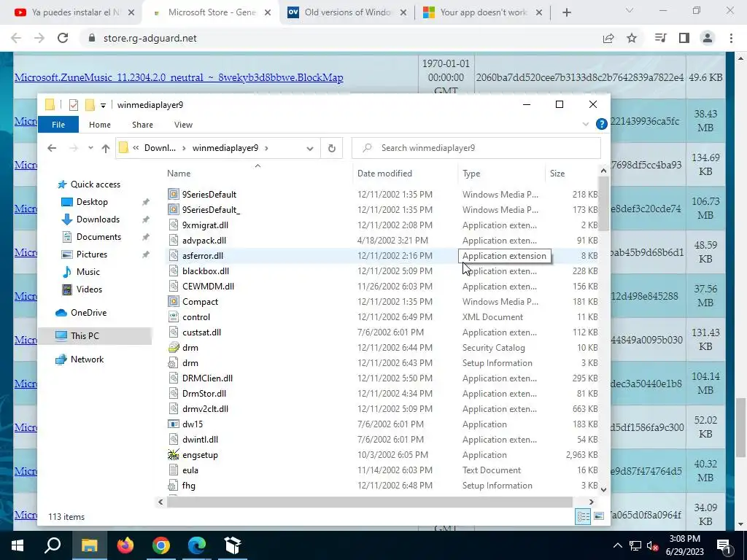Expand breadcrumb overflow chevrons before Downl...

[x=136, y=148]
